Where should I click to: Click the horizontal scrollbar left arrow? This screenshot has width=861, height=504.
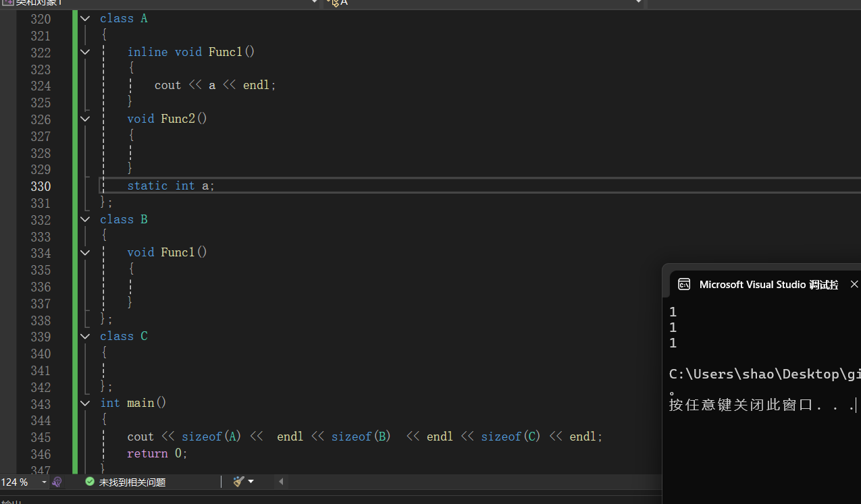coord(282,482)
